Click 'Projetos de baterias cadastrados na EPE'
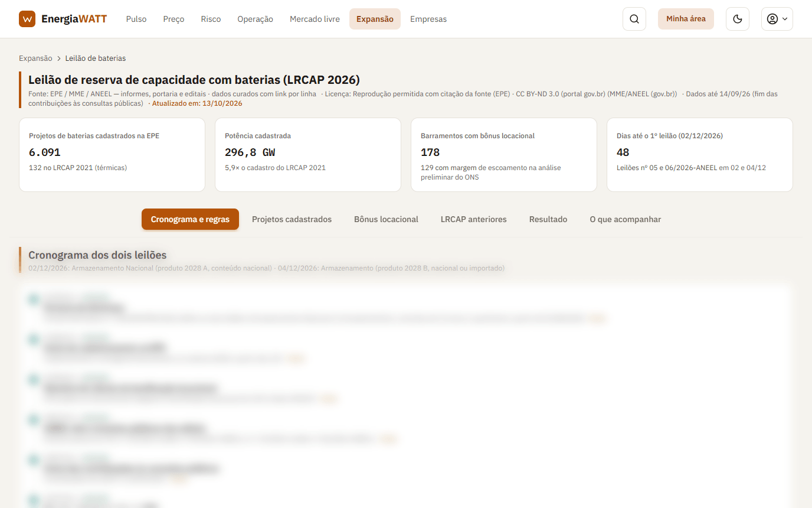 click(94, 136)
